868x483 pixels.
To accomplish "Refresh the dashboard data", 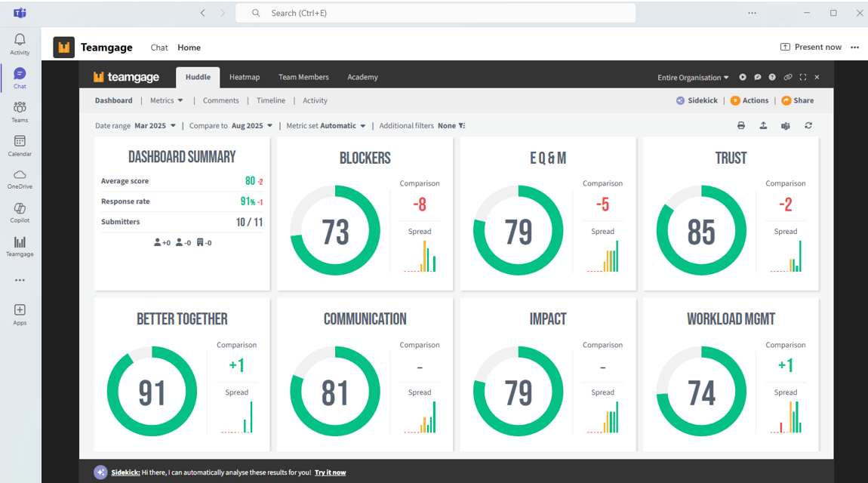I will pyautogui.click(x=808, y=126).
